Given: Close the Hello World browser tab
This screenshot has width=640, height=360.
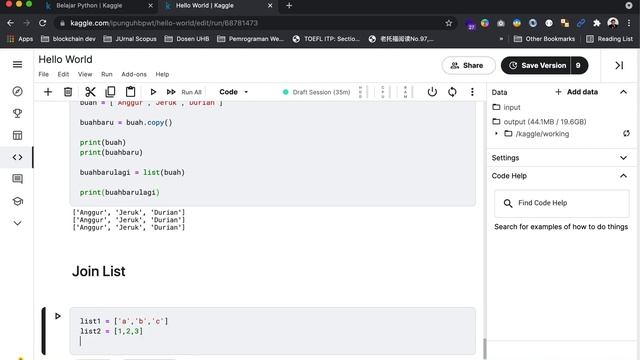Looking at the screenshot, I should click(x=270, y=6).
